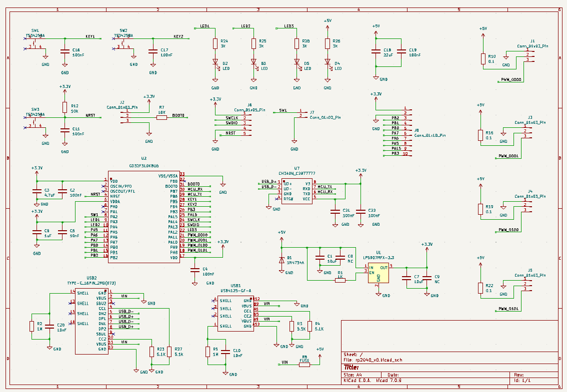Select the J8 Conn_01x10_Pin header

(406, 132)
